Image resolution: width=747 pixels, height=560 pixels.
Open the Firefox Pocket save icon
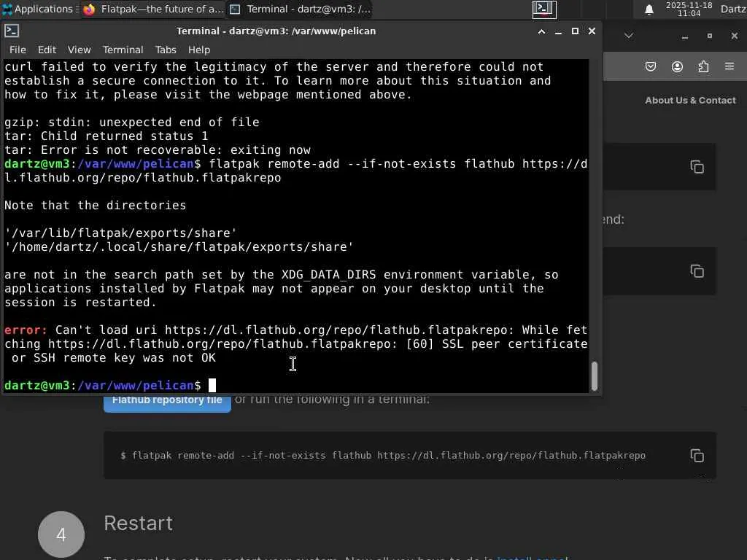pos(650,66)
